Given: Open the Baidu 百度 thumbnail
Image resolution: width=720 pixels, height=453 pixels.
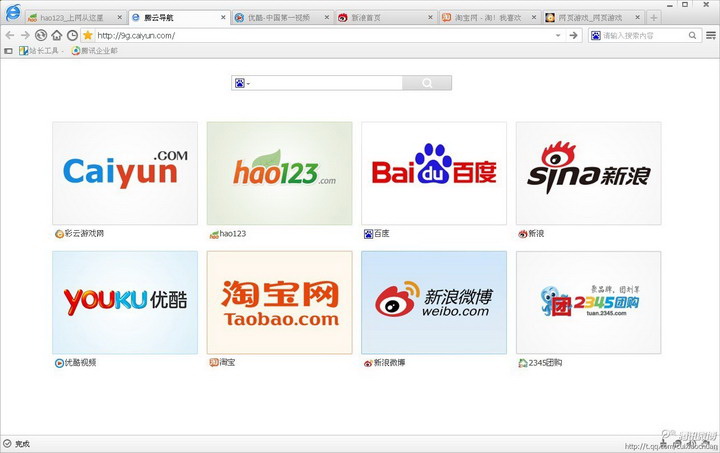Looking at the screenshot, I should (434, 173).
